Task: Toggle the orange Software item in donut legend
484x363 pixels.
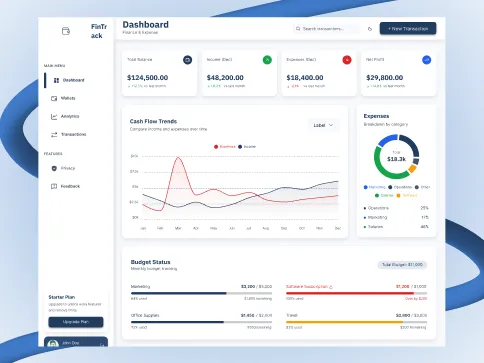Action: click(407, 196)
